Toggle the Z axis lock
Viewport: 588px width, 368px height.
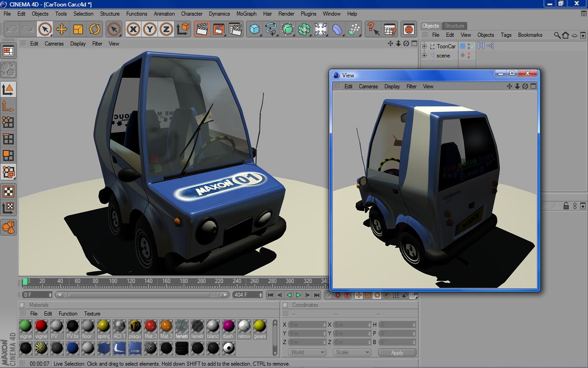[x=166, y=29]
